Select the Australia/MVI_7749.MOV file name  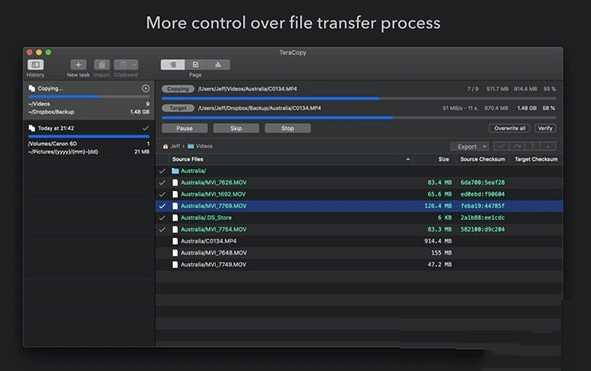pyautogui.click(x=213, y=264)
